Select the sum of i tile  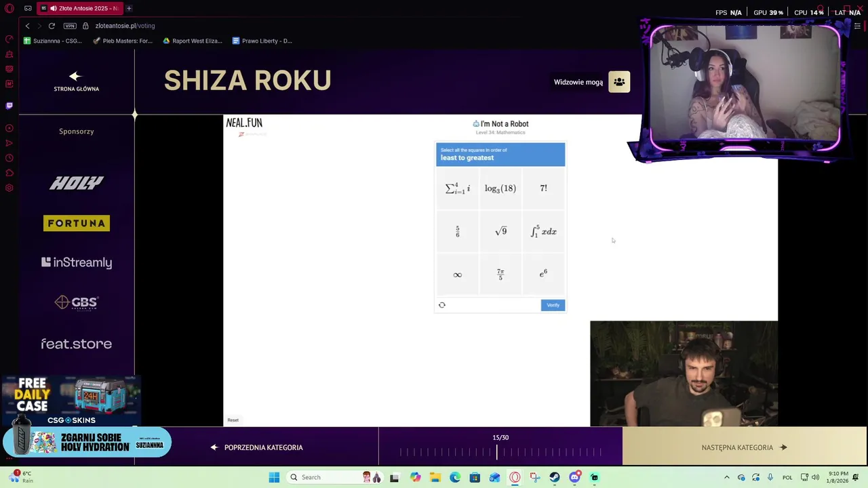[457, 188]
